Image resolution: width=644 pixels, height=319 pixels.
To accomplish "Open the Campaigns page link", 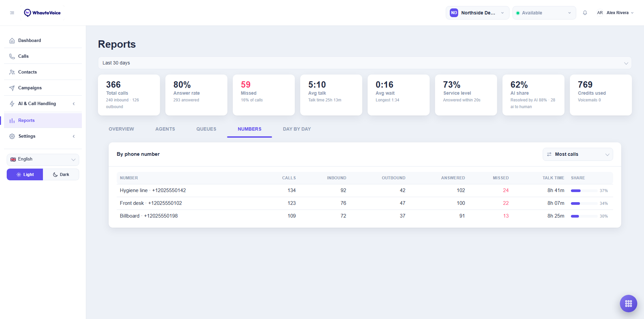I will [43, 88].
